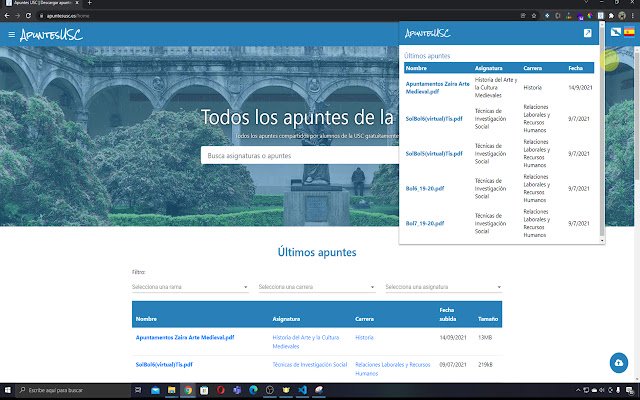
Task: Click the 'Nombre' column header in main table
Action: coord(146,319)
